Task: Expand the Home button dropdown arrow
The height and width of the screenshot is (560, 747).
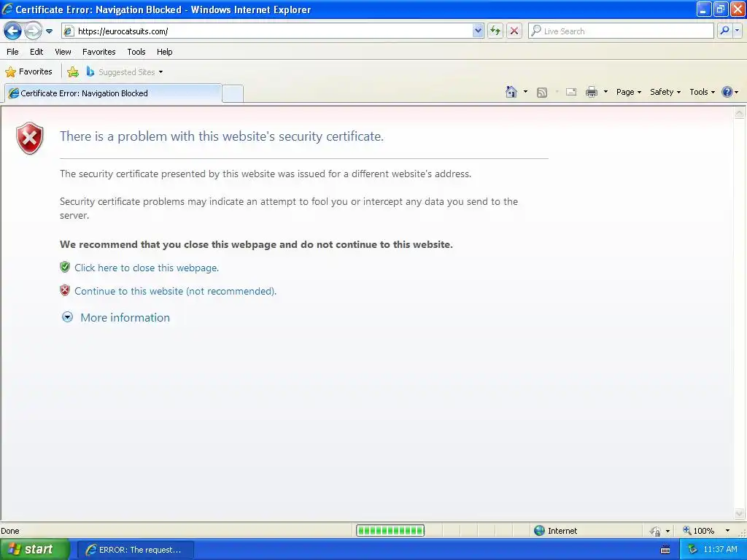Action: [x=525, y=92]
